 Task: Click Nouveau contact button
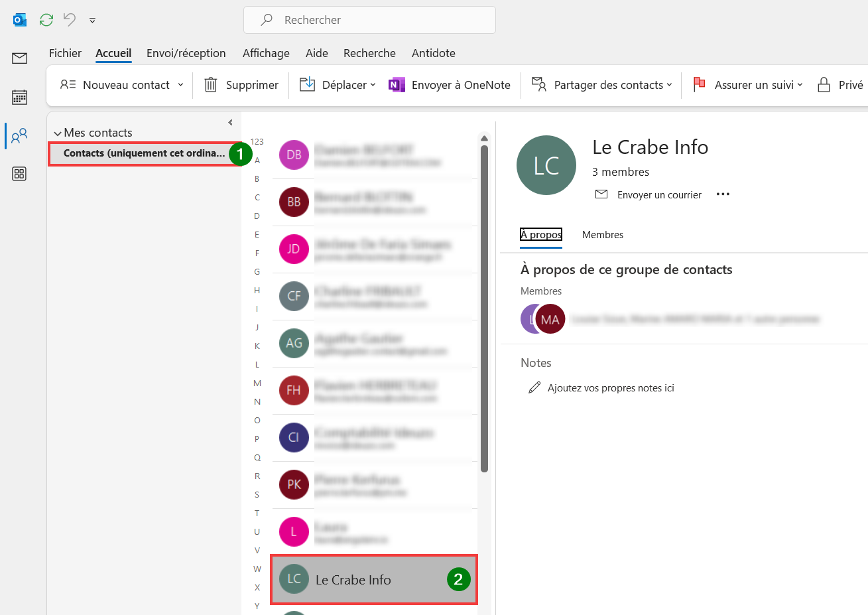[115, 85]
